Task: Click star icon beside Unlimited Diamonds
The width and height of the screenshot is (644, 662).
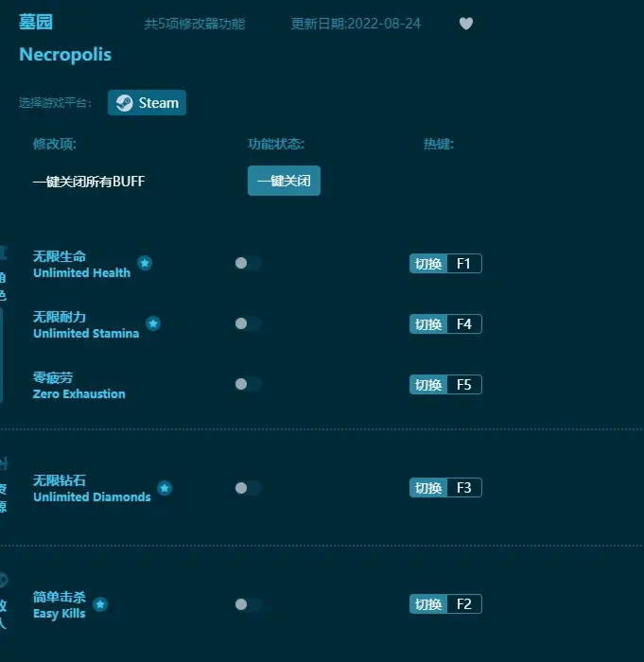Action: pos(165,488)
